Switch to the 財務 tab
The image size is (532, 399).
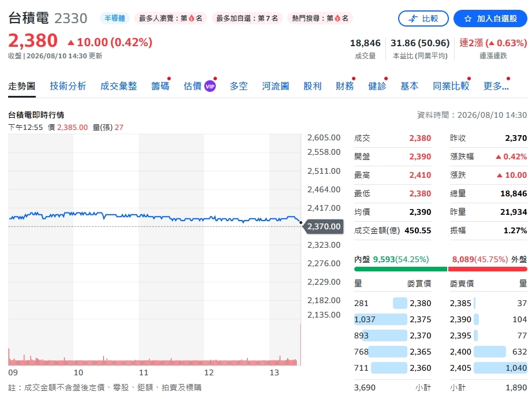[x=344, y=86]
